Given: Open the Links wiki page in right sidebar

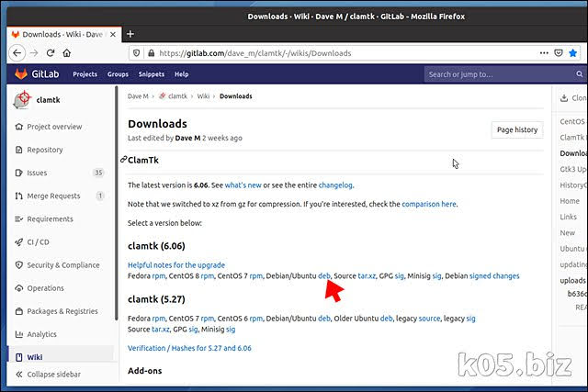Looking at the screenshot, I should (568, 217).
